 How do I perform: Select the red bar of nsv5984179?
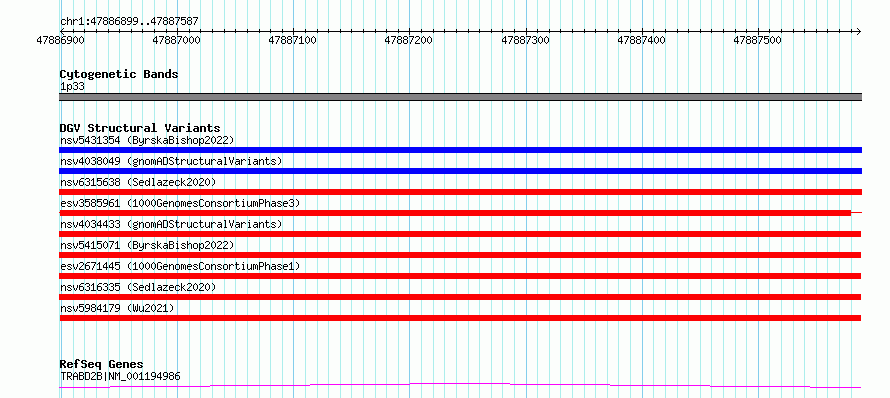click(x=460, y=318)
